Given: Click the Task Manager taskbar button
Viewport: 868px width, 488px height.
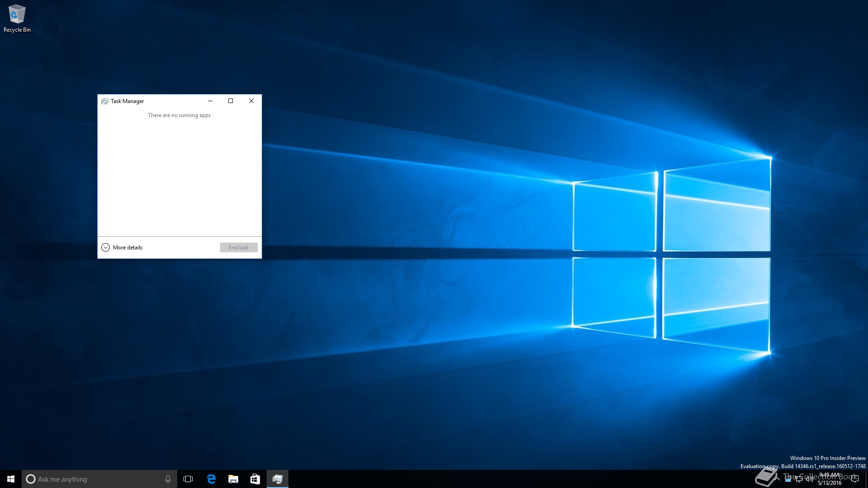Looking at the screenshot, I should (x=277, y=479).
